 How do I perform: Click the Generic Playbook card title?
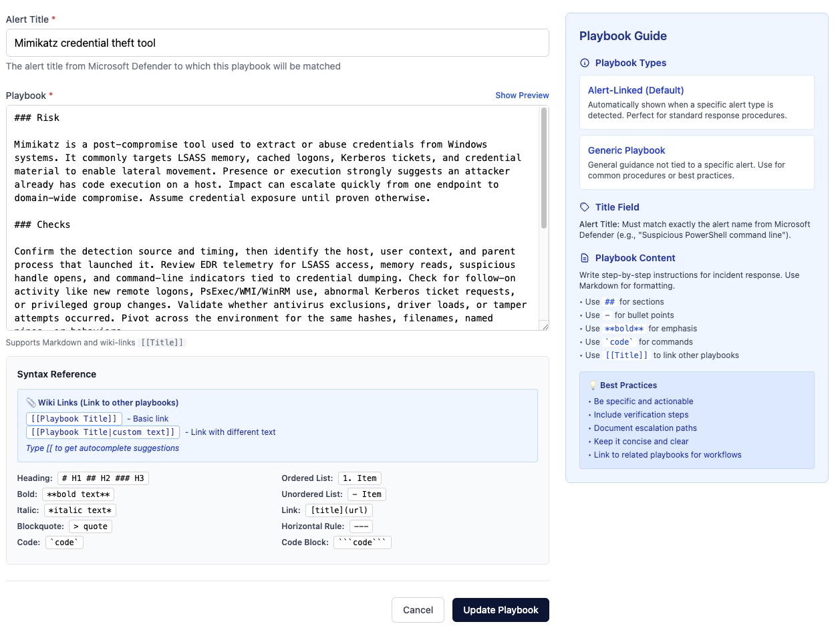tap(626, 150)
